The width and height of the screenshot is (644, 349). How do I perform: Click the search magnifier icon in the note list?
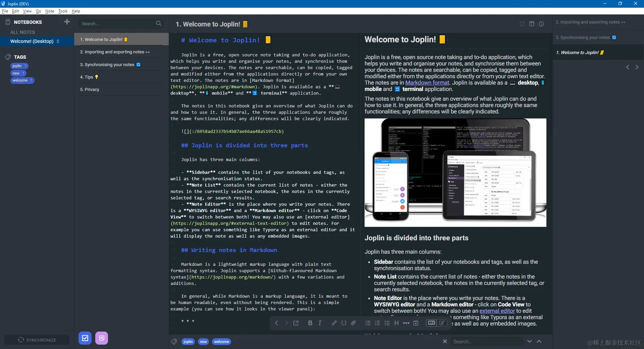pyautogui.click(x=159, y=23)
